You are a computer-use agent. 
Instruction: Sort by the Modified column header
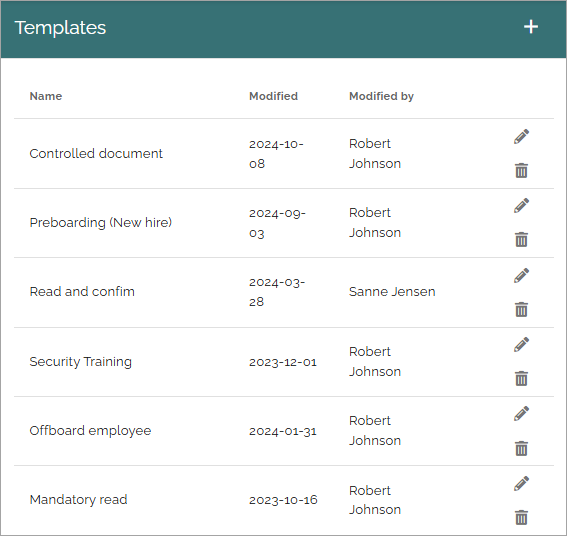(273, 96)
